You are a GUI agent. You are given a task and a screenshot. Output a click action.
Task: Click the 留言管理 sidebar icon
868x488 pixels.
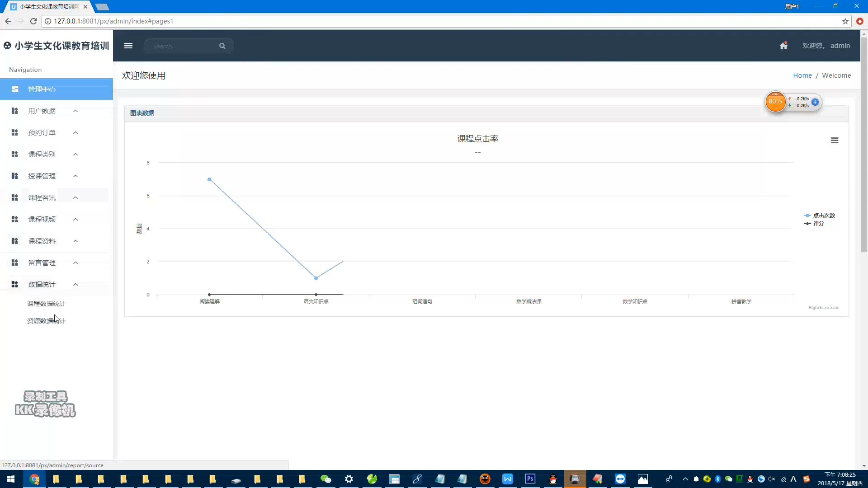click(x=15, y=263)
